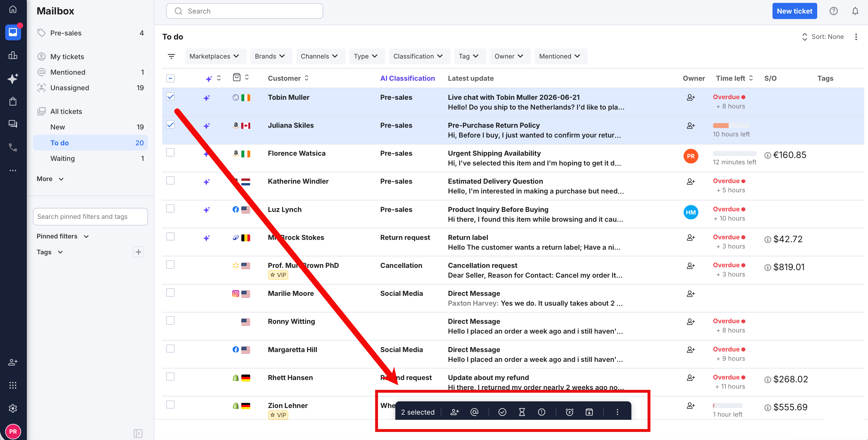
Task: Open the Mailbox inbox icon in sidebar
Action: pyautogui.click(x=13, y=32)
